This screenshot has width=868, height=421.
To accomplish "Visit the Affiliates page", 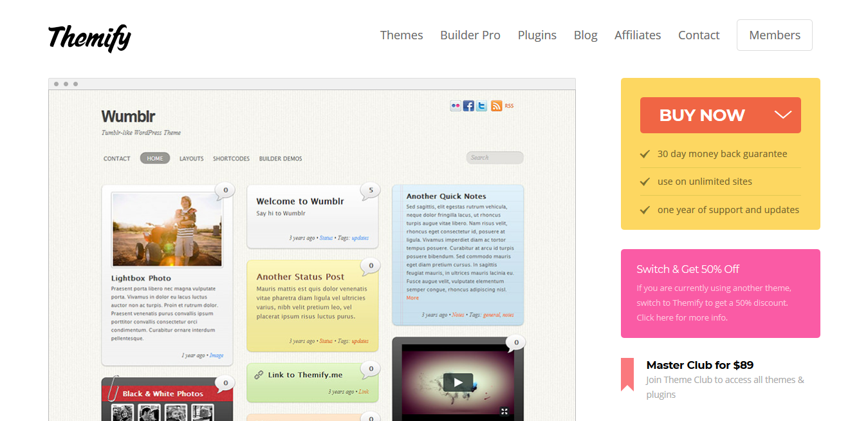I will [x=638, y=35].
